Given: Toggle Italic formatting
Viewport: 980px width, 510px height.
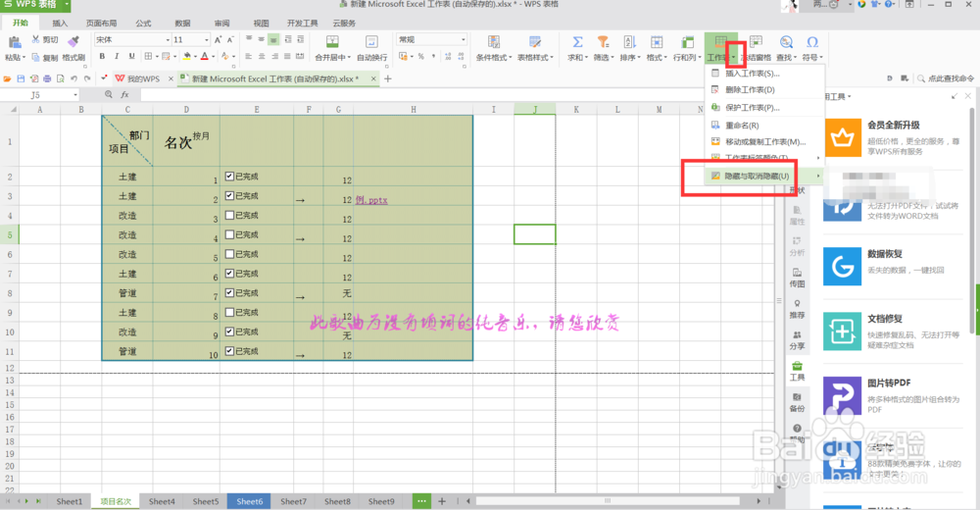Looking at the screenshot, I should point(117,56).
